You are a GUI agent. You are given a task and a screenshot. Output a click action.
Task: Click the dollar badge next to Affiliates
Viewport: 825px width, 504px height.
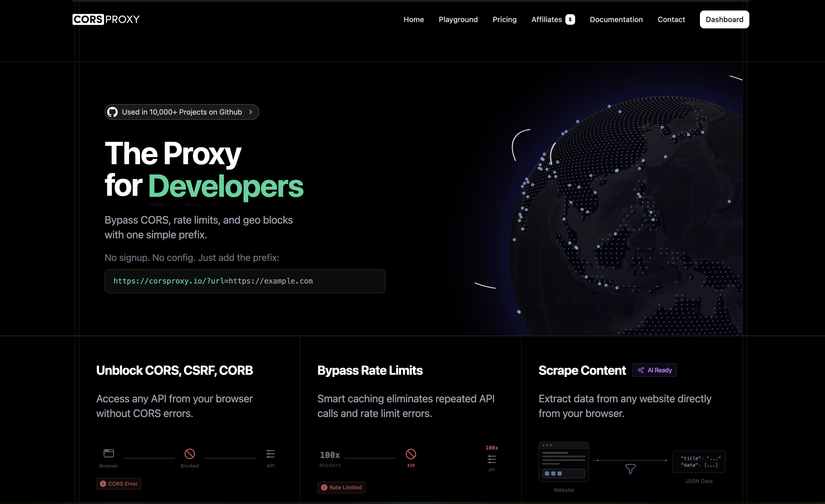570,19
